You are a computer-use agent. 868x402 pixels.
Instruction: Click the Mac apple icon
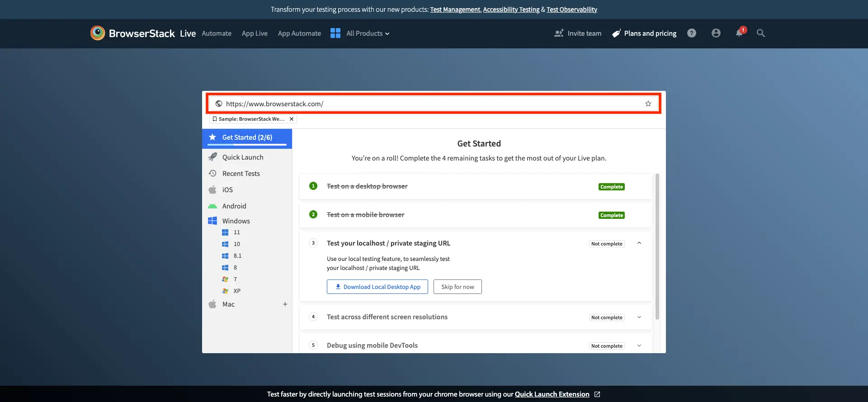[212, 304]
